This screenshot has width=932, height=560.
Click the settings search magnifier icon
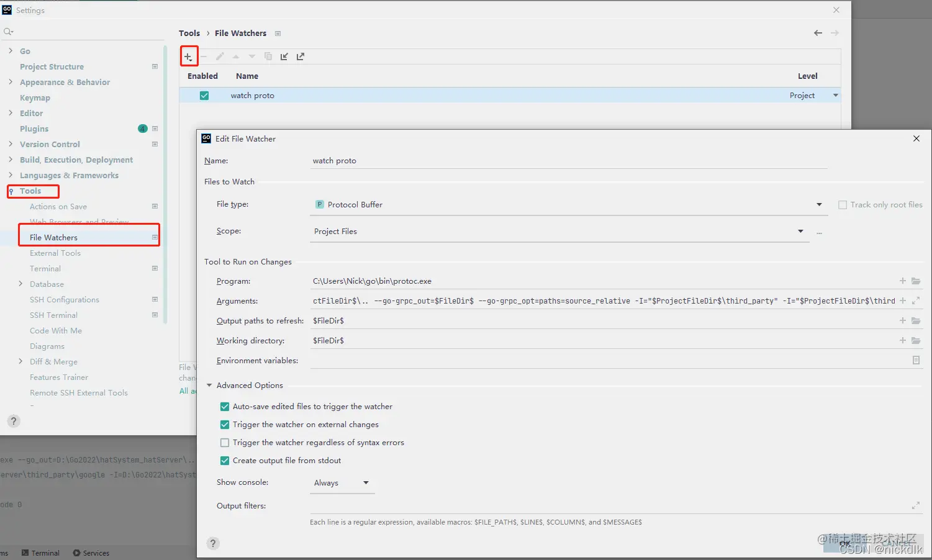[x=8, y=32]
